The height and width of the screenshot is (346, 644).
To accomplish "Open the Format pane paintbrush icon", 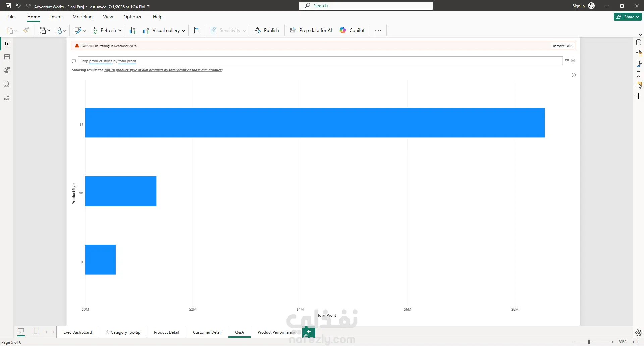I will pos(639,64).
